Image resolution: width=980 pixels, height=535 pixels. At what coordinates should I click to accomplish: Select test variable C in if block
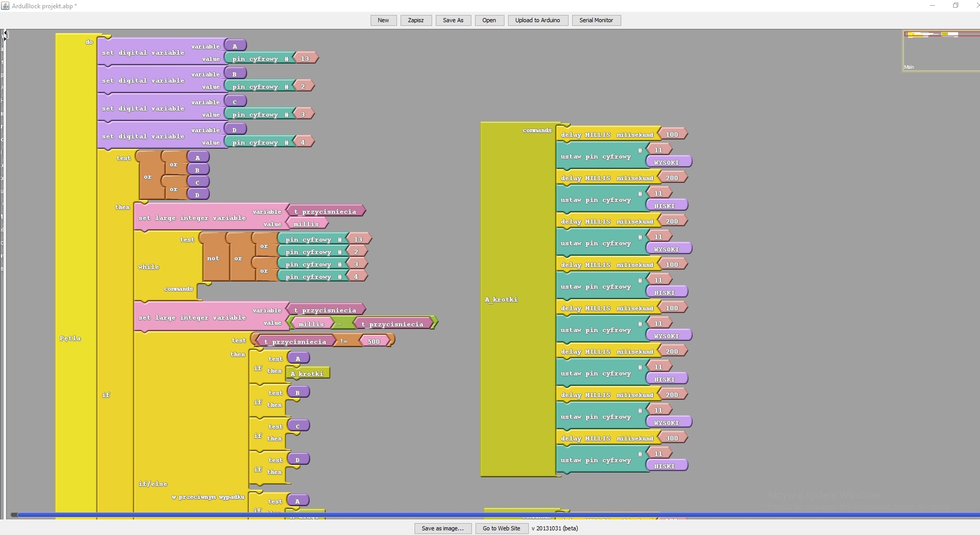[298, 426]
